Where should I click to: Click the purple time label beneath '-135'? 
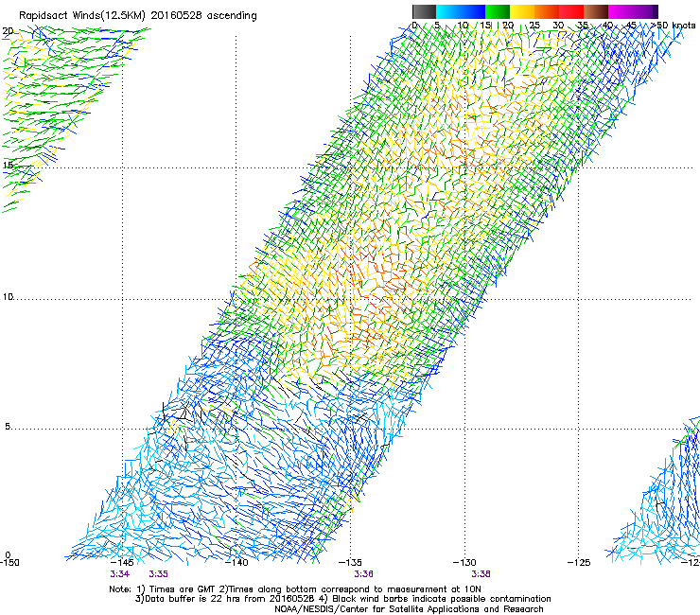click(x=364, y=574)
